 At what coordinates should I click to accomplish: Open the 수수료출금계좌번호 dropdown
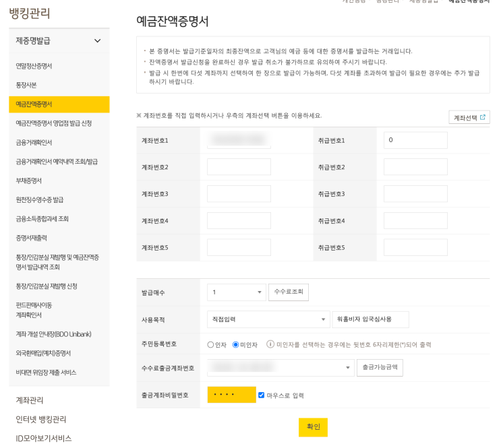coord(281,368)
